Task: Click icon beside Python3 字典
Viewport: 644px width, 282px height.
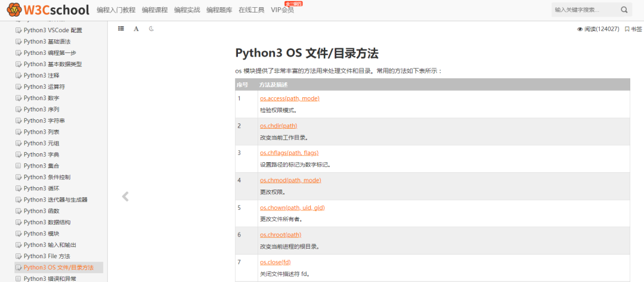Action: point(18,154)
